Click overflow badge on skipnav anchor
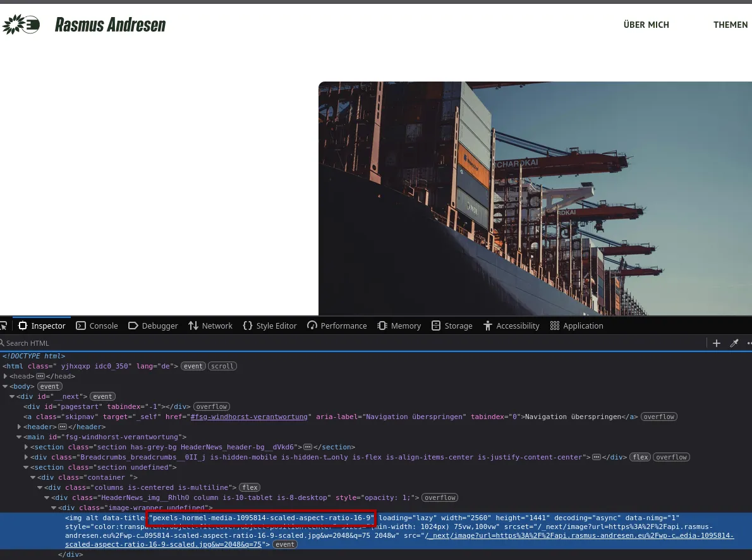Screen dimensions: 752x560 (659, 417)
